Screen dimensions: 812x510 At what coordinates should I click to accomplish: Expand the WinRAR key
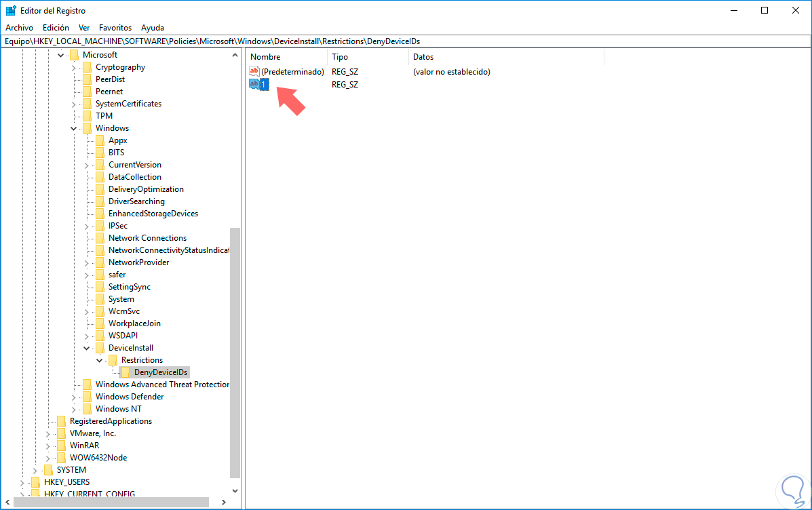tap(47, 446)
